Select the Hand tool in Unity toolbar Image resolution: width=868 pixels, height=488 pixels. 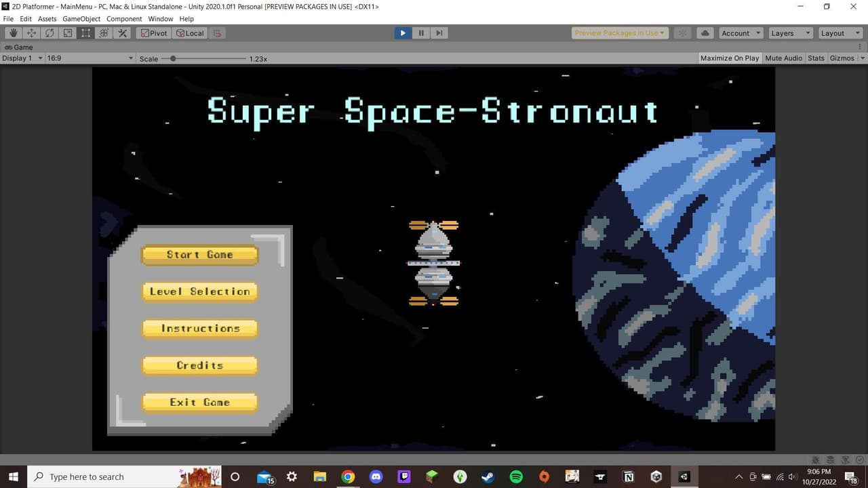point(14,33)
